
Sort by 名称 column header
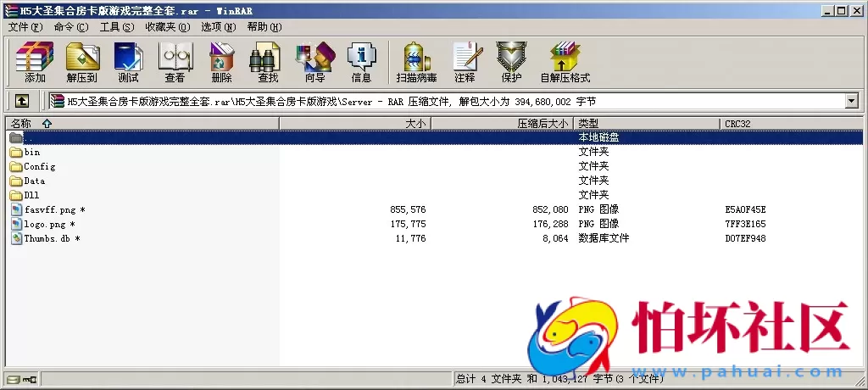tap(142, 124)
